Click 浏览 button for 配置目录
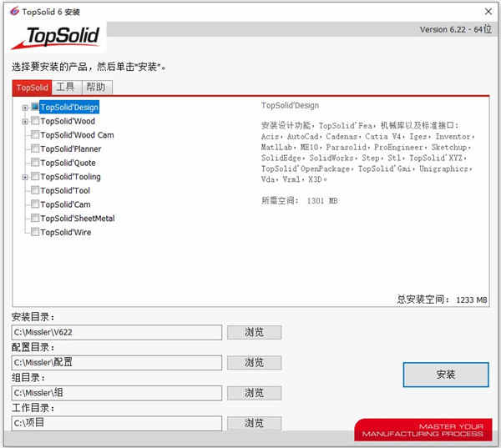501x448 pixels. point(255,363)
